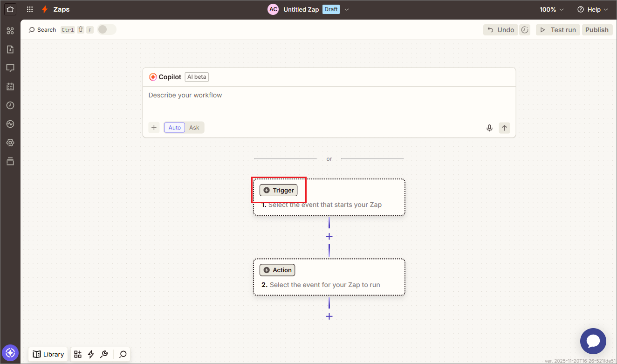The height and width of the screenshot is (364, 617).
Task: Click 'Select the event for your Zap to run'
Action: point(325,285)
